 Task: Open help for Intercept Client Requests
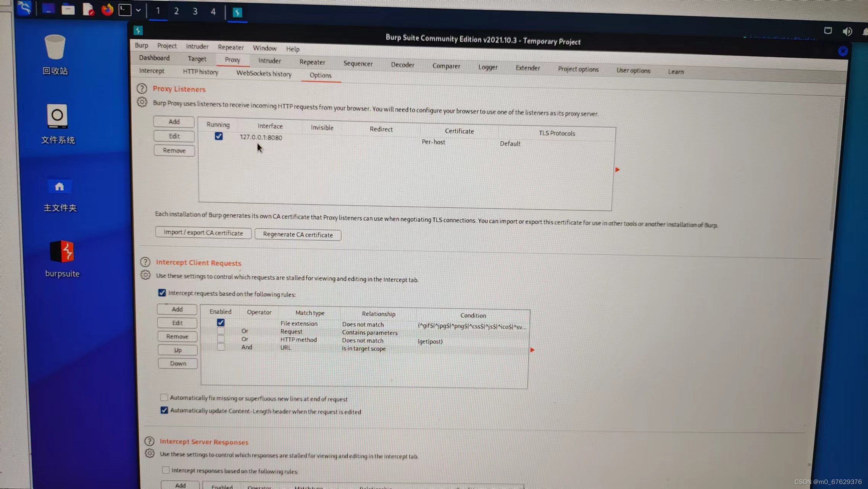145,262
